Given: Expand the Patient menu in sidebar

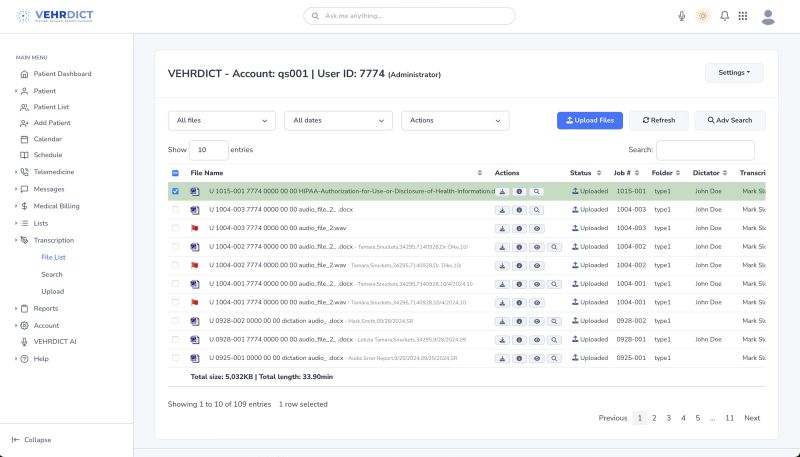Looking at the screenshot, I should (16, 91).
